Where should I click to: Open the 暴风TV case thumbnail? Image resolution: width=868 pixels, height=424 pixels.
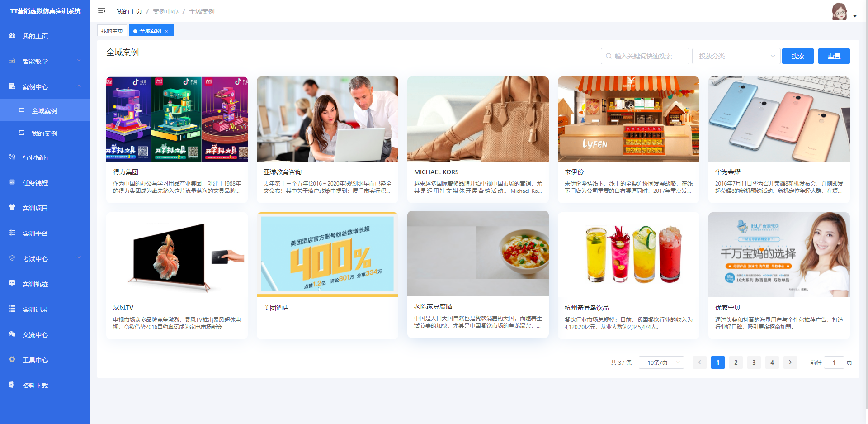click(x=177, y=255)
